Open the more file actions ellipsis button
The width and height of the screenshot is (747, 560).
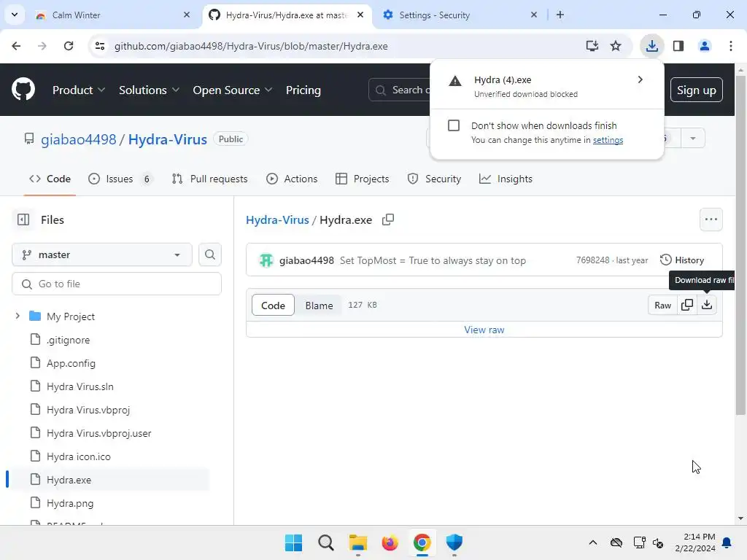711,219
